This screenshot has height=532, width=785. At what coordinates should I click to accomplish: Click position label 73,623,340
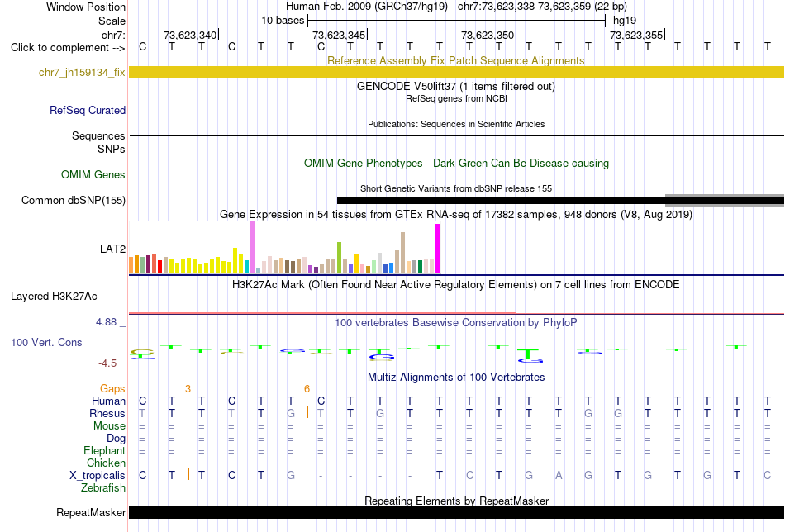(x=190, y=35)
